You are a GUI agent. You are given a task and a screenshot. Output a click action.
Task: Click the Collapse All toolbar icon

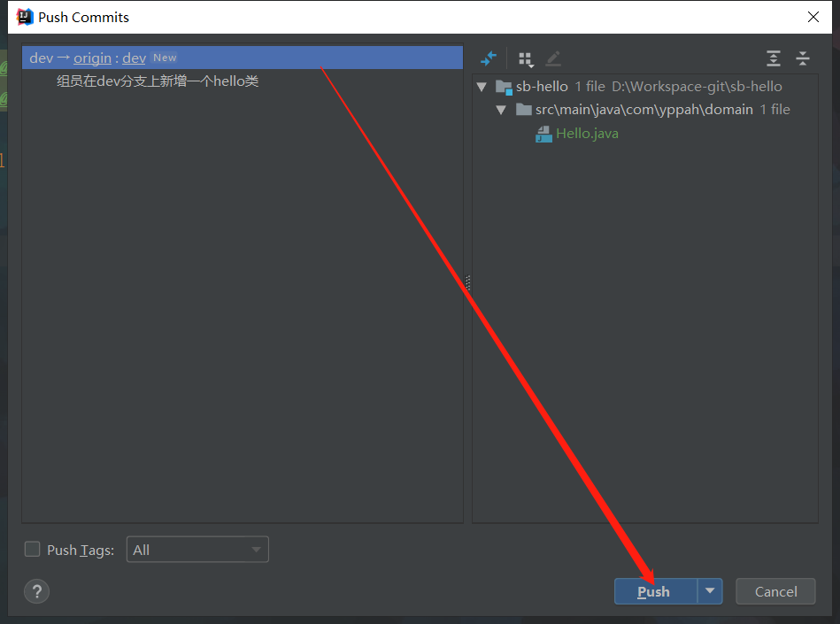click(x=803, y=58)
